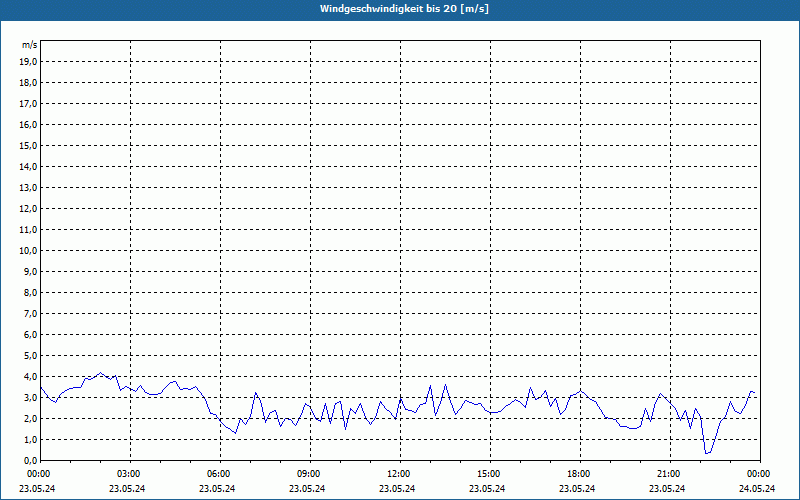Click the "24.05.24" date label

757,488
